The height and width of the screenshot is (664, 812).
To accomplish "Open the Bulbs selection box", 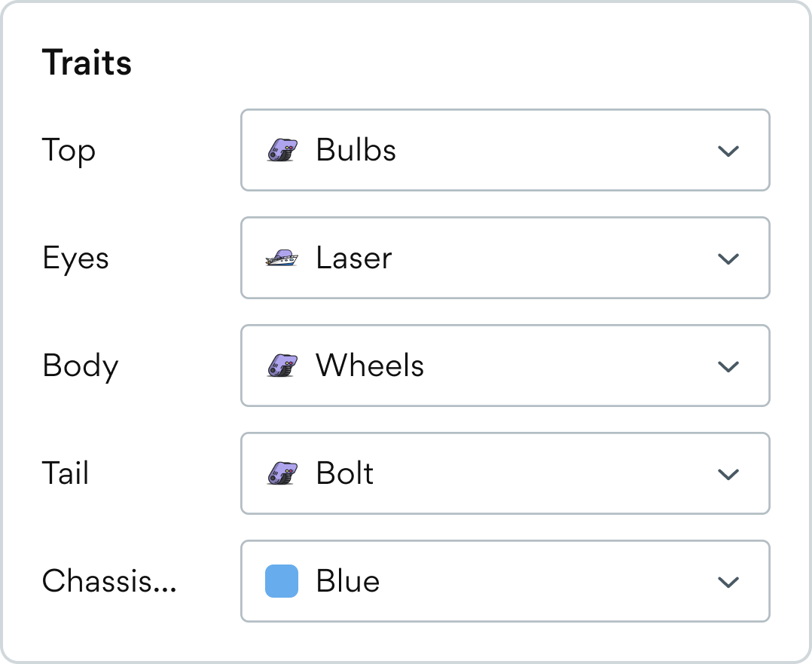I will (x=505, y=151).
